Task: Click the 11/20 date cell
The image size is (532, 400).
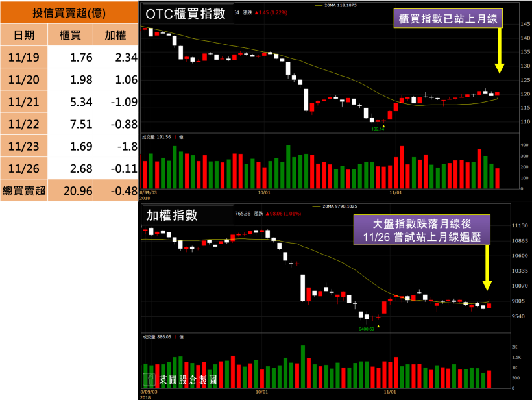Action: coord(24,79)
